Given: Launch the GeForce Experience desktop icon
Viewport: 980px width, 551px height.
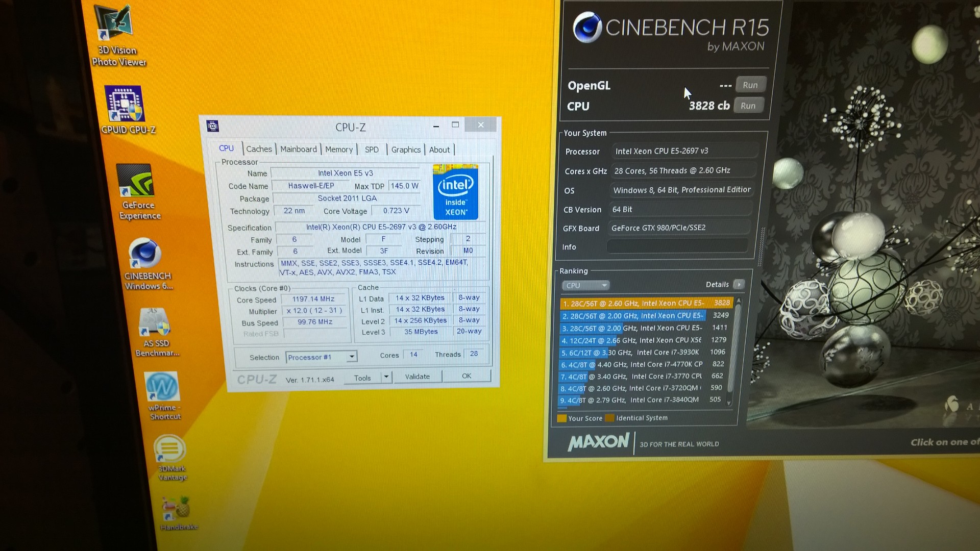Looking at the screenshot, I should [138, 192].
